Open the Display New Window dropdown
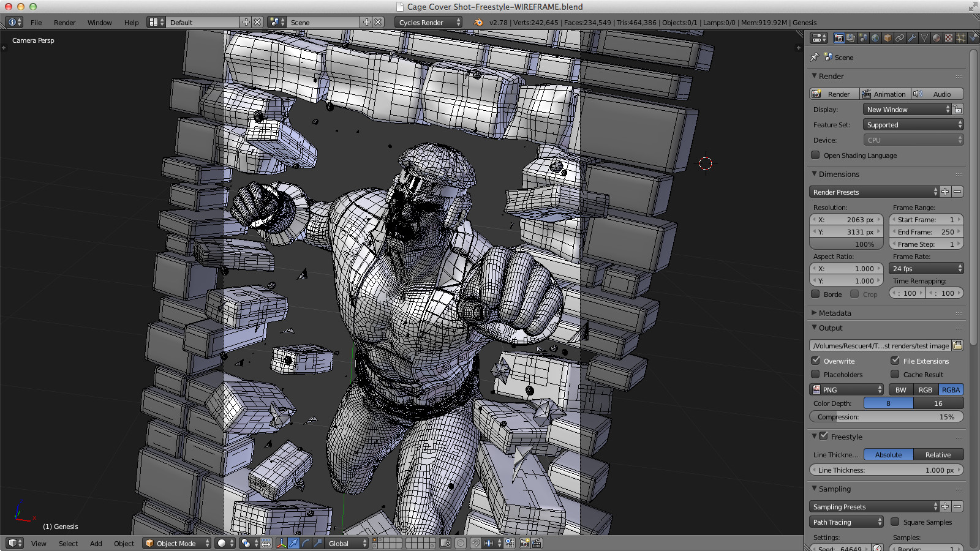This screenshot has height=551, width=980. (x=908, y=109)
